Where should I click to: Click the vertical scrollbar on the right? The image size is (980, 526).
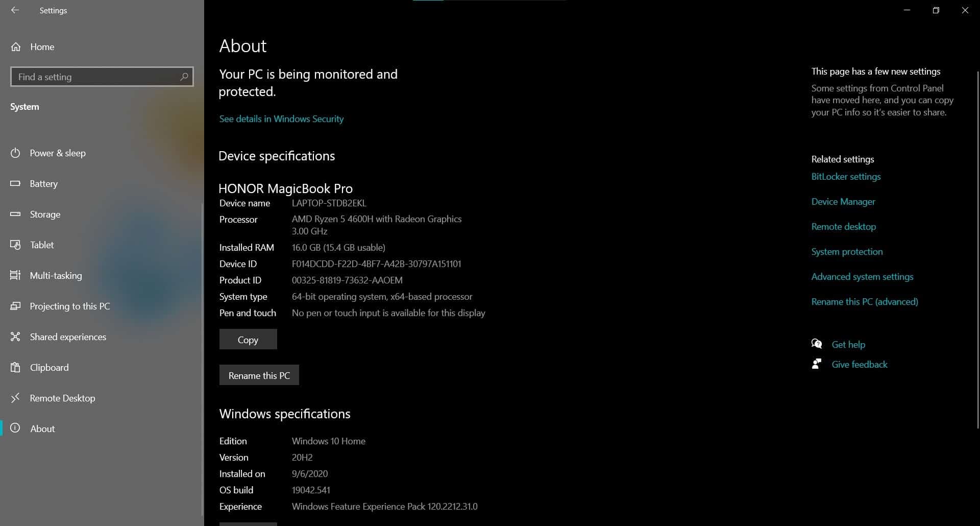(x=977, y=250)
